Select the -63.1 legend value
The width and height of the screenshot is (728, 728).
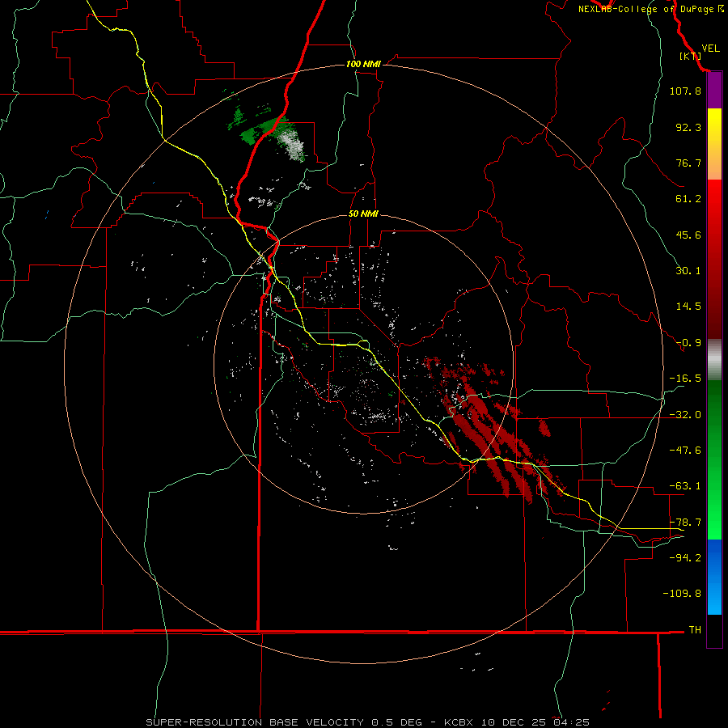(x=685, y=486)
